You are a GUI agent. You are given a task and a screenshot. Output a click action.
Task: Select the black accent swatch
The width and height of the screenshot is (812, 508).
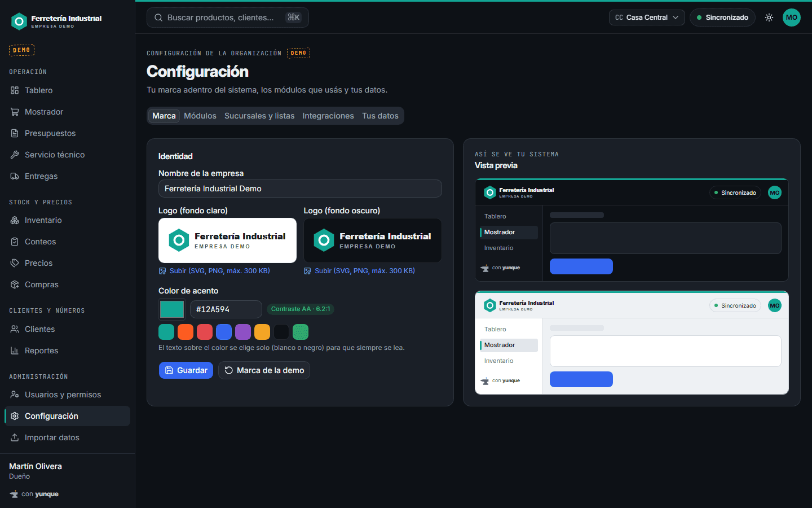pos(281,332)
